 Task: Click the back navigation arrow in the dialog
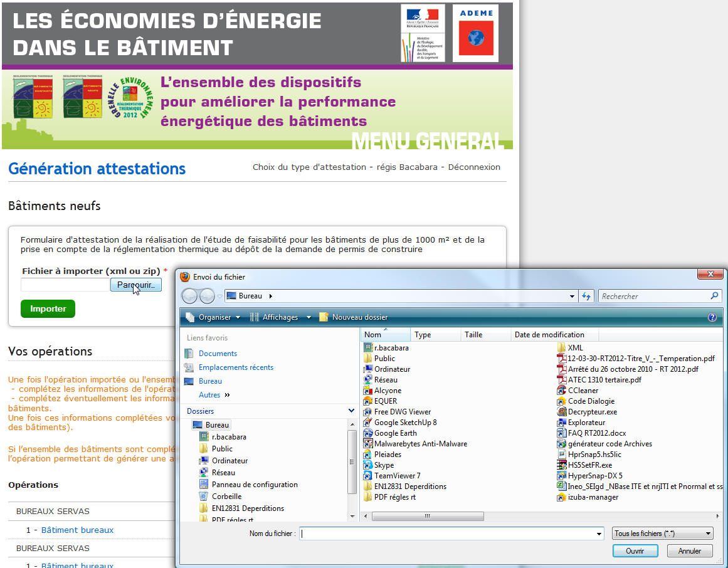coord(189,295)
